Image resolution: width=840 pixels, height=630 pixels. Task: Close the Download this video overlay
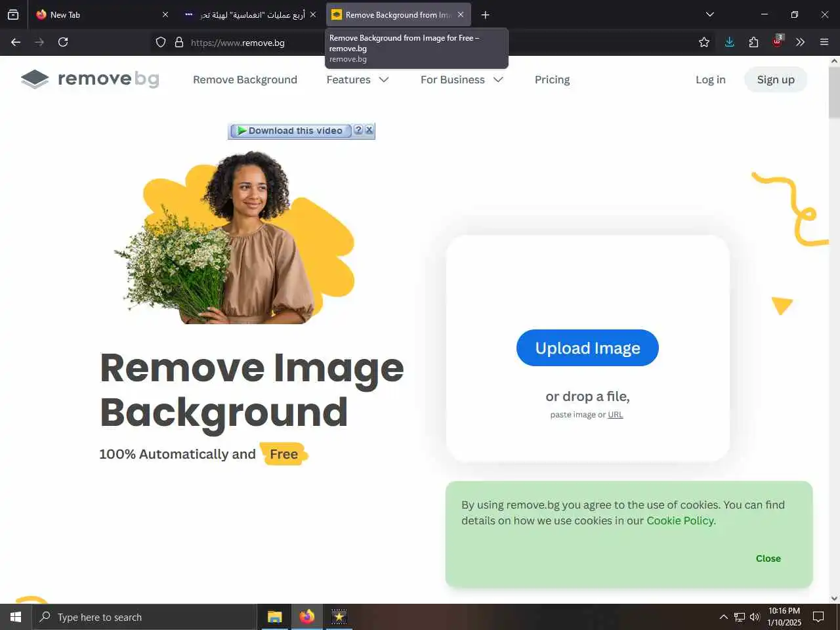(369, 130)
